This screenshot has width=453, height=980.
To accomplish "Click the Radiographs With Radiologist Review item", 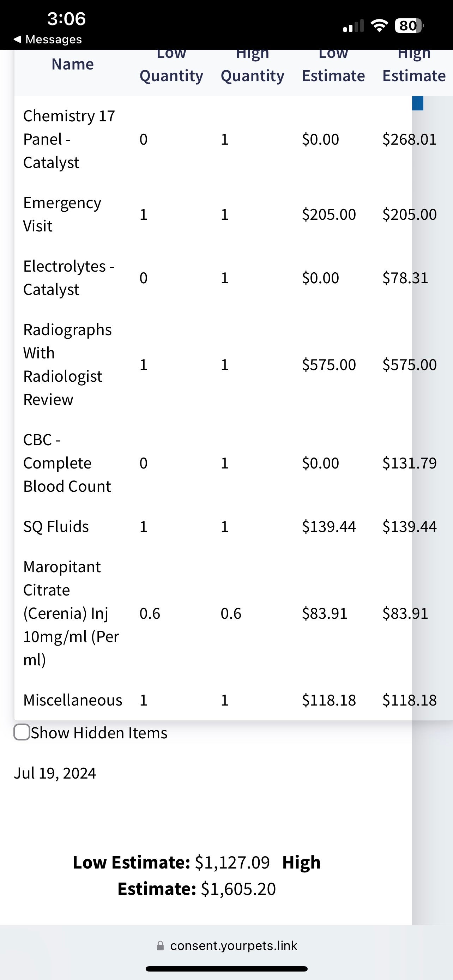I will click(x=67, y=364).
